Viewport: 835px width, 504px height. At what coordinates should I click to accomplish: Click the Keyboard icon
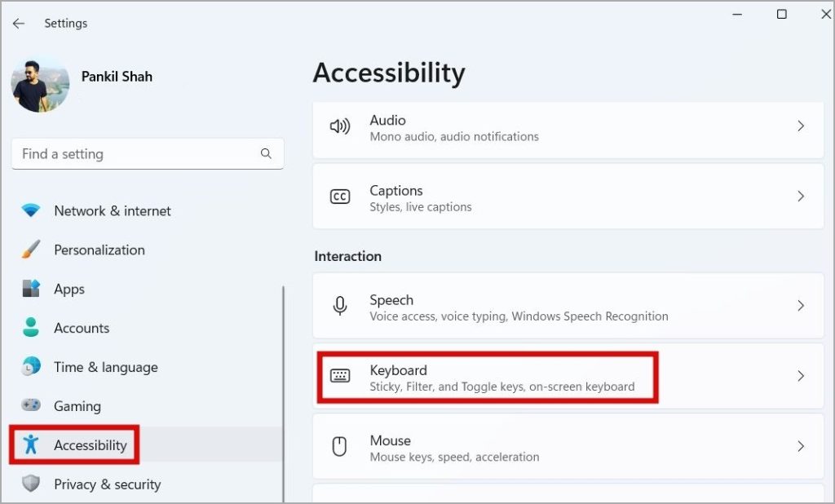tap(340, 376)
